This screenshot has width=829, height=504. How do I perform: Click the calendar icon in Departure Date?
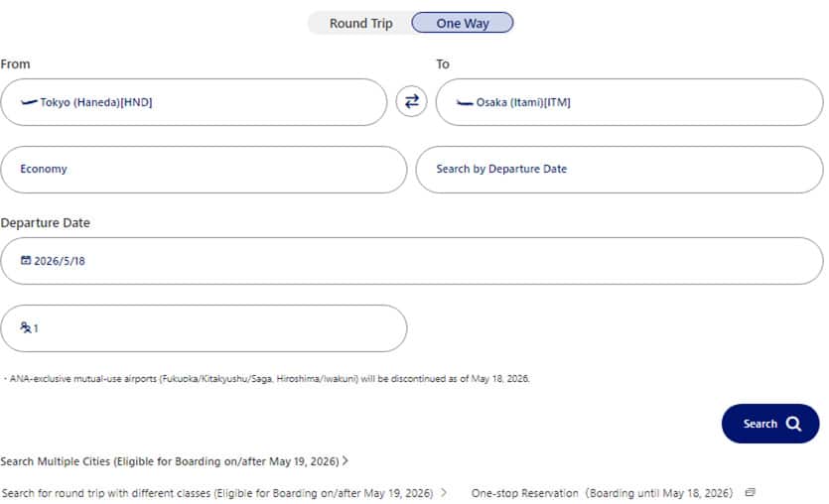26,261
